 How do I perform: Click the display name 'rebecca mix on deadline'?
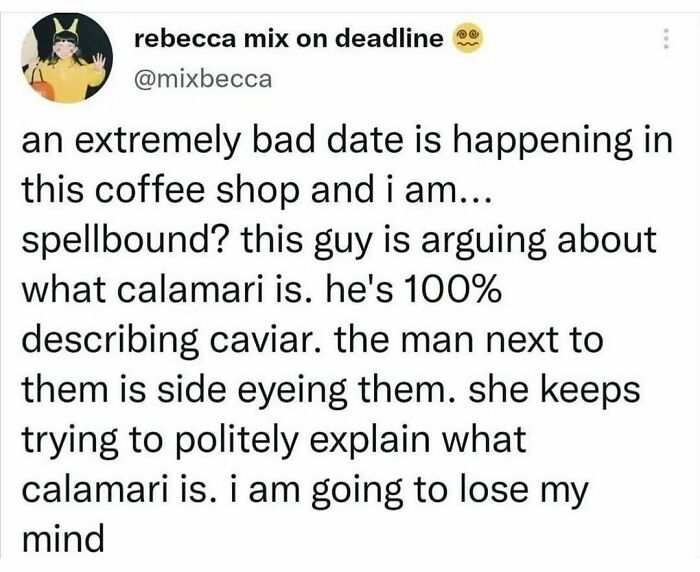click(288, 39)
